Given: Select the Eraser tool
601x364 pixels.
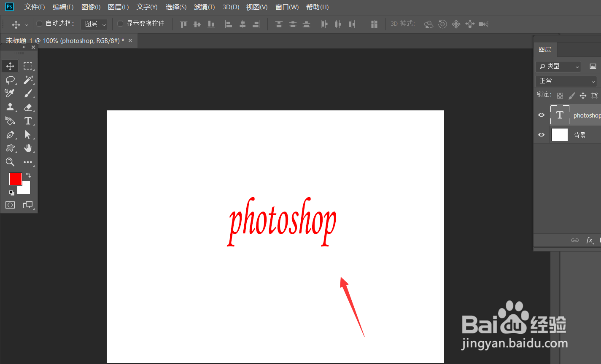Looking at the screenshot, I should 28,107.
